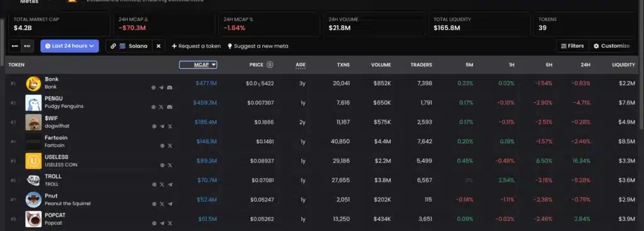Sort by the TOKEN column header
Image resolution: width=644 pixels, height=231 pixels.
16,65
